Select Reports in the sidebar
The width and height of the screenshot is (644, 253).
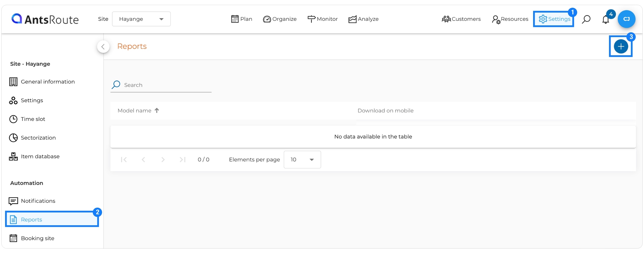click(52, 219)
